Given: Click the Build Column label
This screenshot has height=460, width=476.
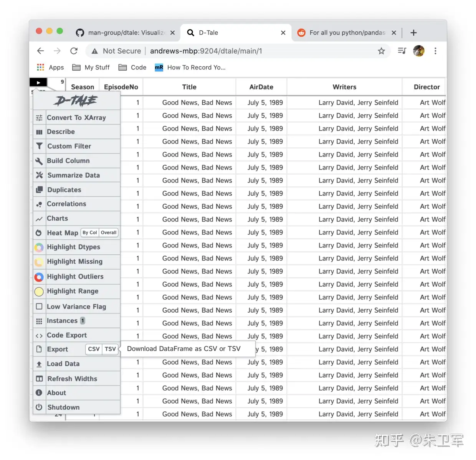Looking at the screenshot, I should point(68,161).
